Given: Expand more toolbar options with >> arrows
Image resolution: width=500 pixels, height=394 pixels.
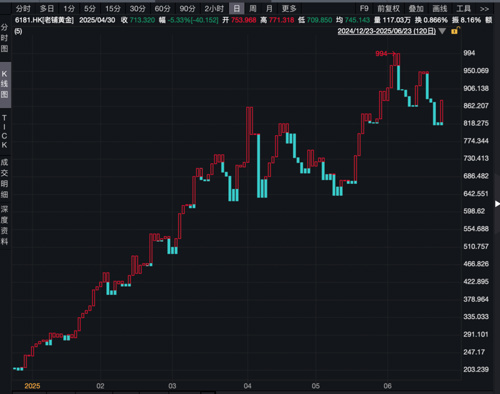Looking at the screenshot, I should (x=484, y=9).
